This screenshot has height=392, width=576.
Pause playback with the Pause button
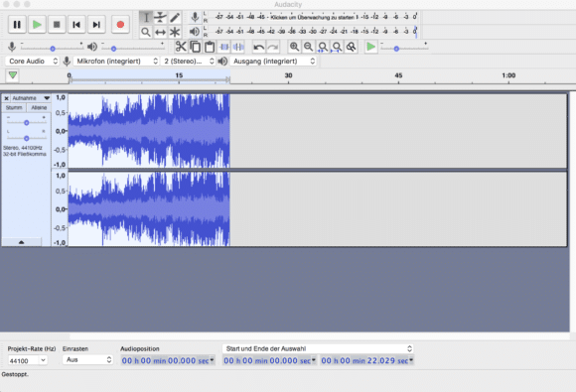pyautogui.click(x=17, y=25)
